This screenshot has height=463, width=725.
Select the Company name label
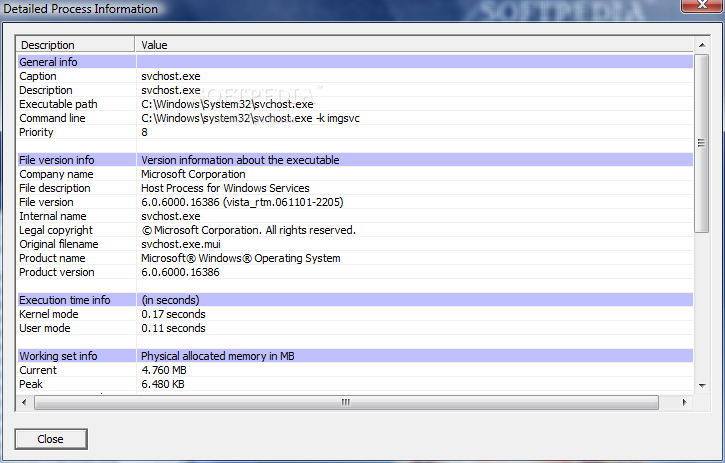tap(56, 174)
